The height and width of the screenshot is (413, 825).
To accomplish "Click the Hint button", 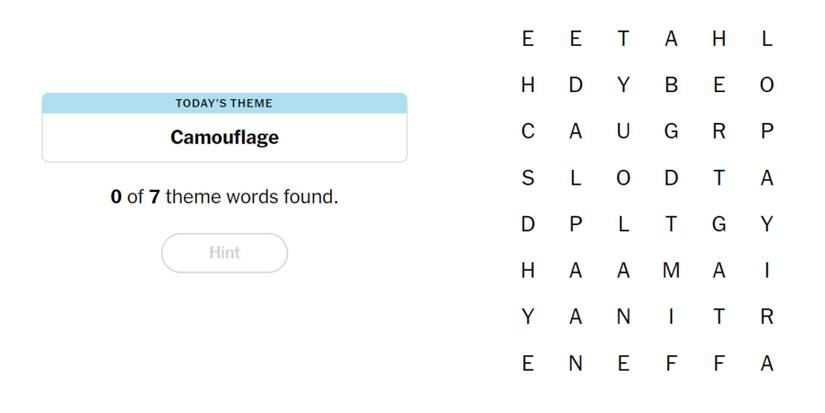I will (224, 253).
